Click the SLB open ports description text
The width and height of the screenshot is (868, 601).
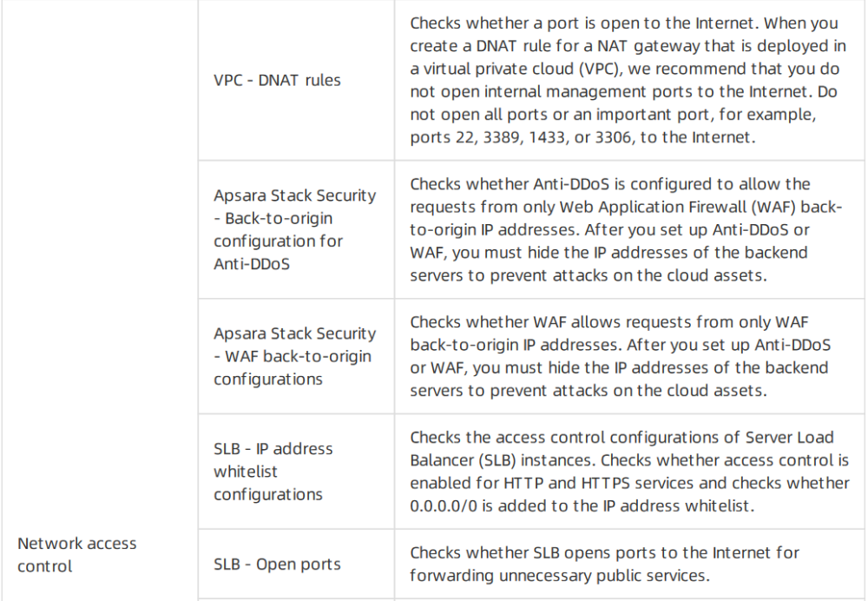604,564
